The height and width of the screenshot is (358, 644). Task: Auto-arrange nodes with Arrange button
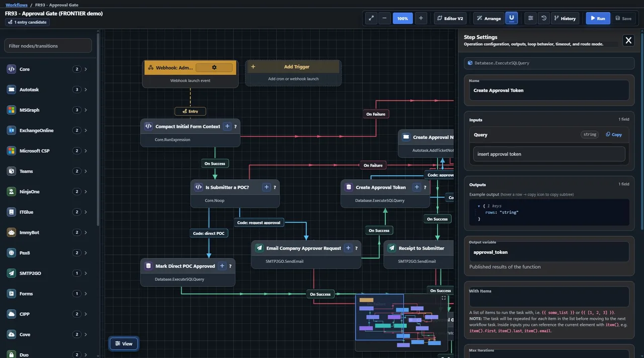[489, 18]
